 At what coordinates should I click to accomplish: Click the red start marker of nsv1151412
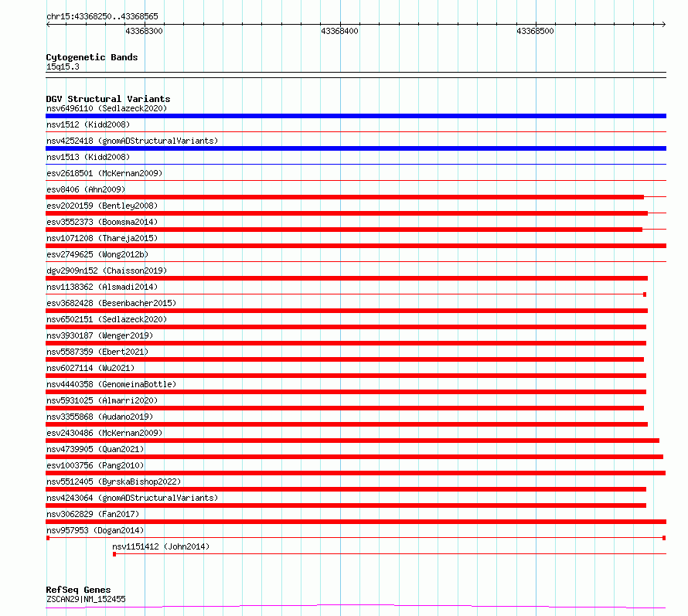[114, 554]
